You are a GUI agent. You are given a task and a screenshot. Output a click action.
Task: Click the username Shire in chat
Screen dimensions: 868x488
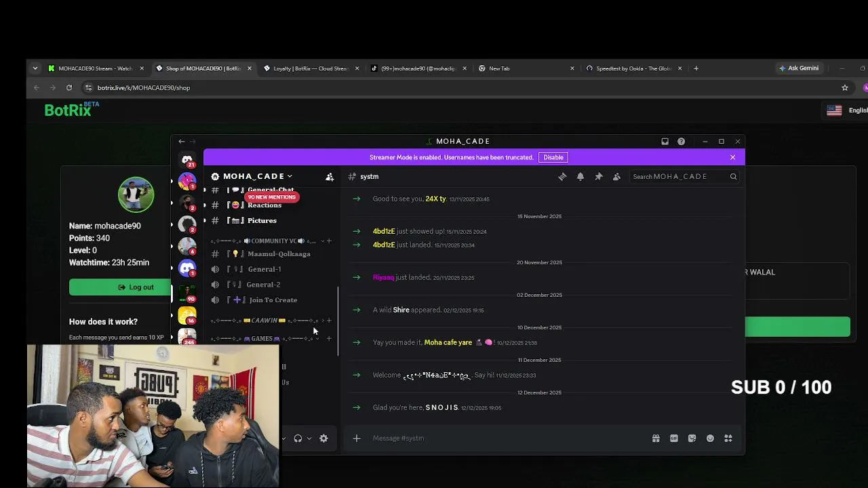(x=401, y=310)
